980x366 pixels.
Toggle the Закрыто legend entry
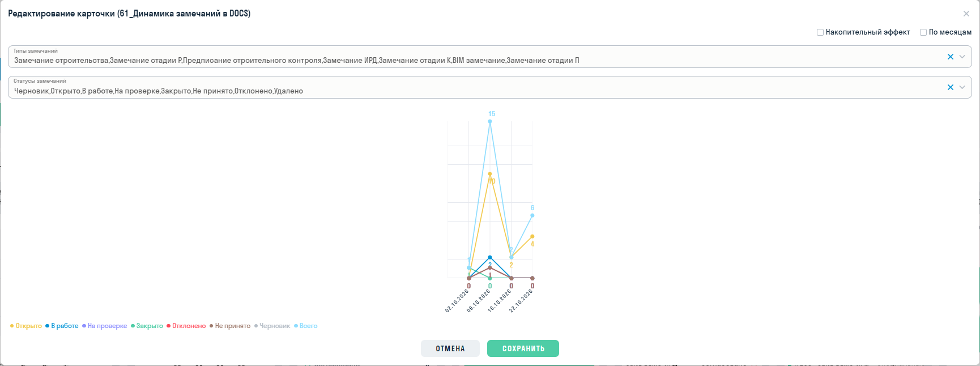[x=147, y=326]
